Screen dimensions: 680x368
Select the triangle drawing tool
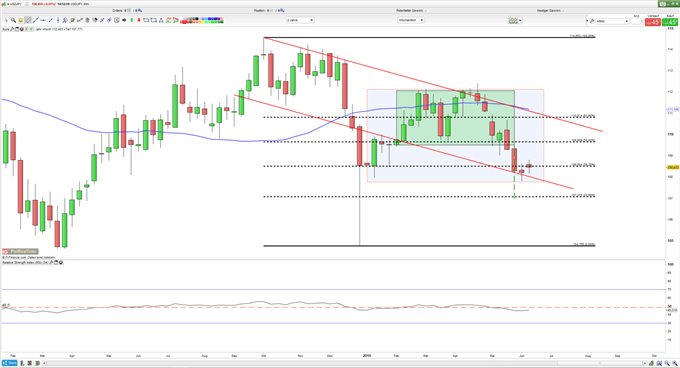(161, 20)
